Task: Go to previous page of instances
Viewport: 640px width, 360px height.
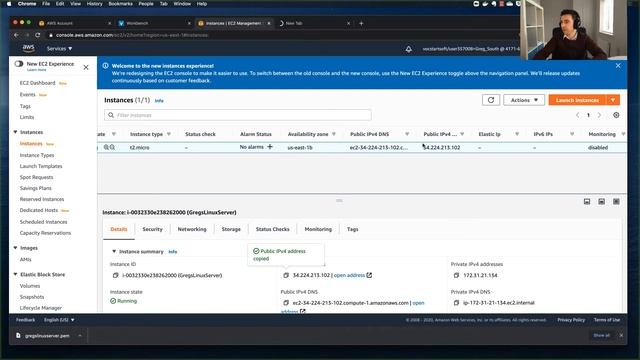Action: coord(578,115)
